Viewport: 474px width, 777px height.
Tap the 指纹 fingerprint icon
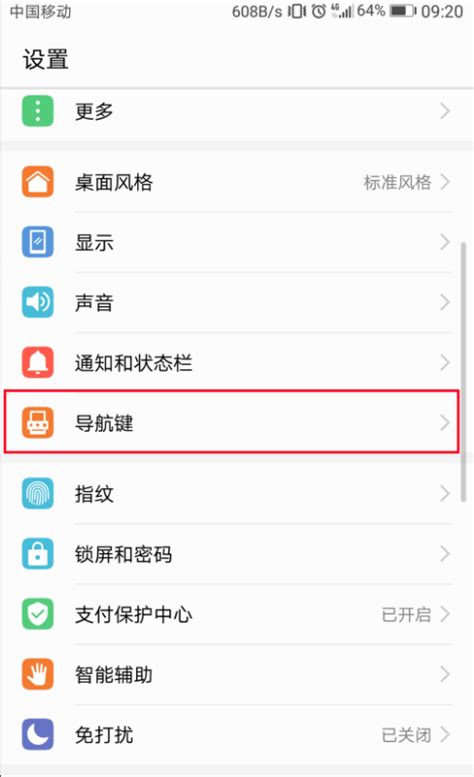tap(38, 494)
